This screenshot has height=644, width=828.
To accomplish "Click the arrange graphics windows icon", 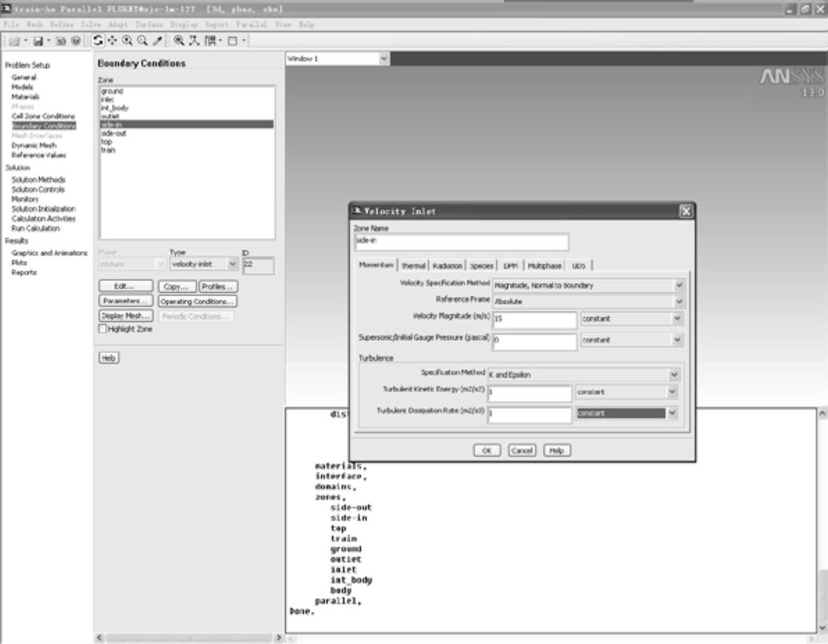I will point(210,40).
